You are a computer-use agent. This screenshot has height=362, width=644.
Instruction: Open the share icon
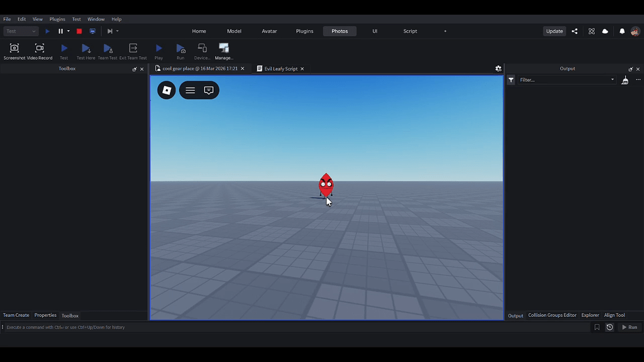[575, 31]
